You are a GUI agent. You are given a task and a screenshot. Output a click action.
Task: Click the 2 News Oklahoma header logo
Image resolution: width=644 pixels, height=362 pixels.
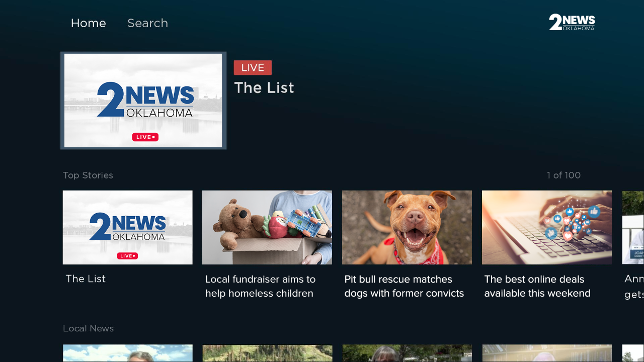tap(572, 22)
